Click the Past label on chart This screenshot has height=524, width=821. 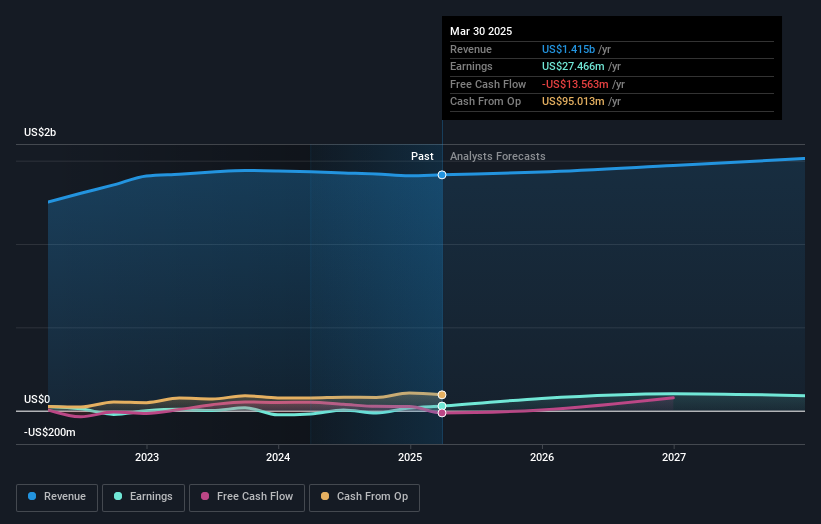click(x=422, y=157)
